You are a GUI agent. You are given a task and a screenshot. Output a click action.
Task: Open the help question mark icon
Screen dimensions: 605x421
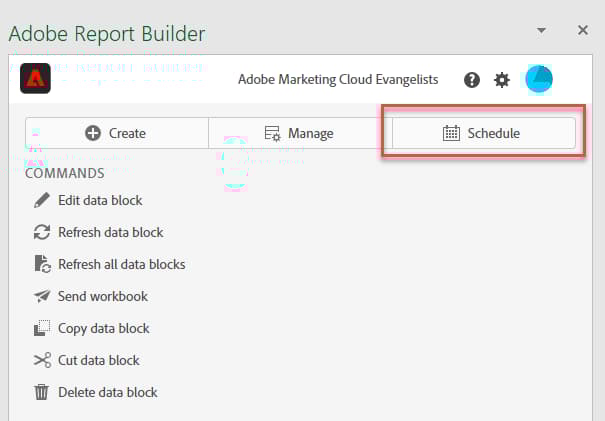[472, 80]
